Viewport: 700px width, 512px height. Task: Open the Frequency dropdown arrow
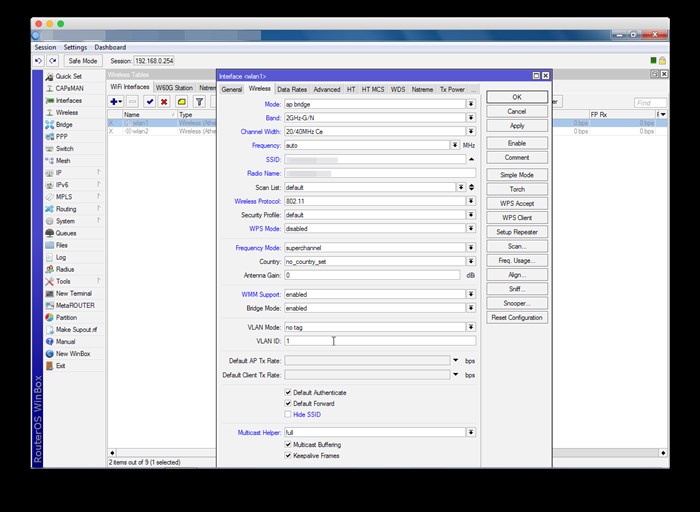[454, 145]
